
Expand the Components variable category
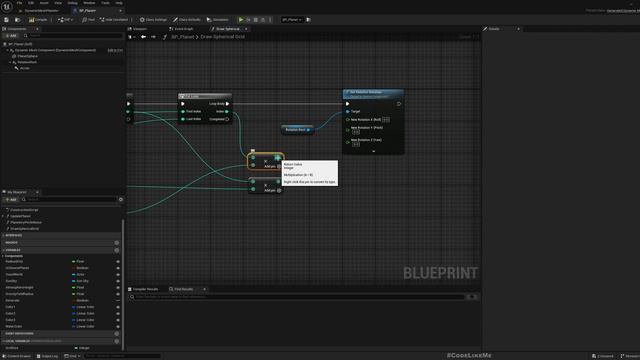pyautogui.click(x=3, y=256)
